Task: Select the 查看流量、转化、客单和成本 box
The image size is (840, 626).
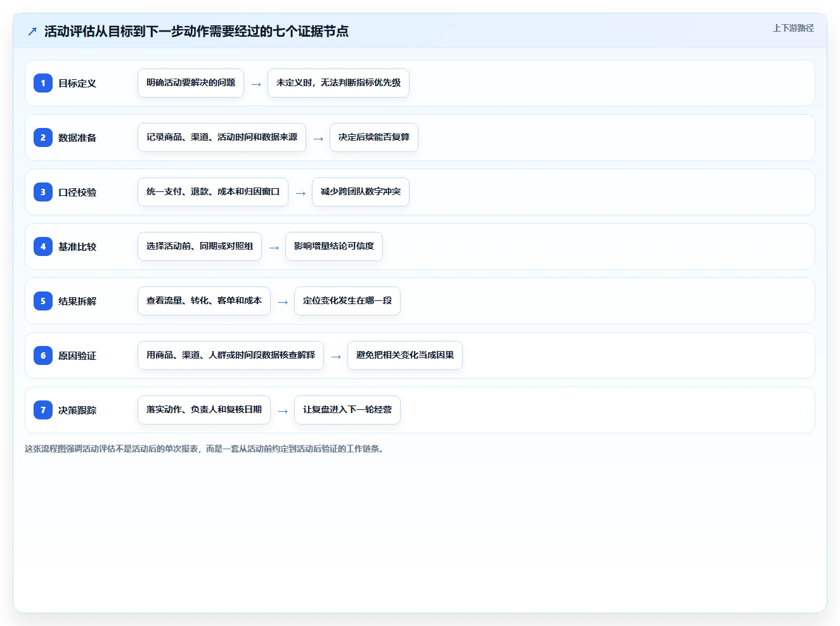Action: [204, 301]
